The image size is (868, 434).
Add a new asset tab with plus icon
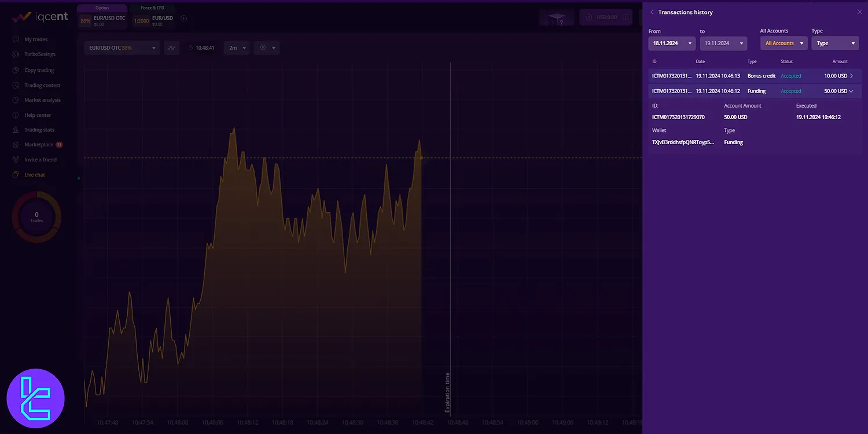tap(184, 18)
